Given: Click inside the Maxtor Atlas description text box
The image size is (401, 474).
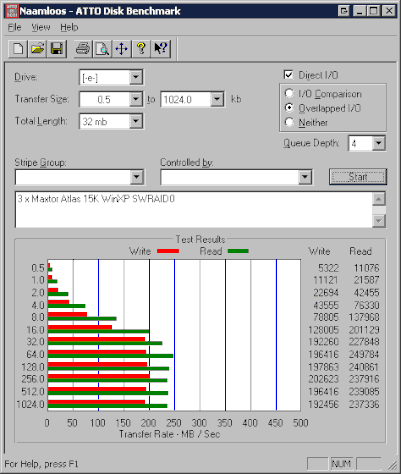Looking at the screenshot, I should (x=194, y=210).
